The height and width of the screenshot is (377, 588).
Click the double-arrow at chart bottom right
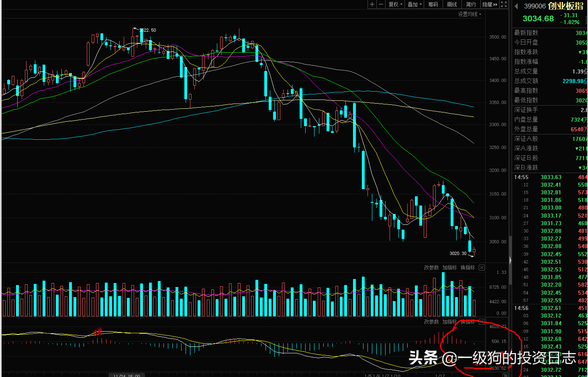point(505,375)
